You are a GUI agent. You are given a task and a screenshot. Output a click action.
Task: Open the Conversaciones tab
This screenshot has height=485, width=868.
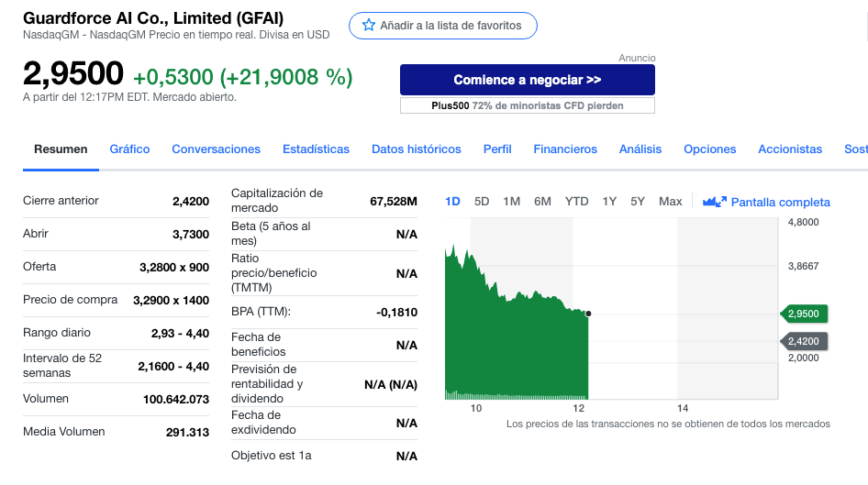click(216, 149)
